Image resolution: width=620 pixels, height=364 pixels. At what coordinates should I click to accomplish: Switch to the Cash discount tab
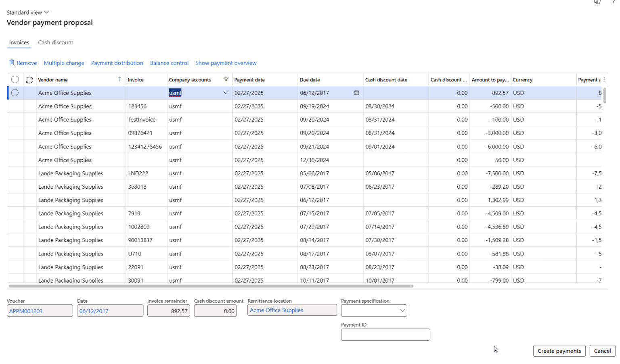coord(55,42)
